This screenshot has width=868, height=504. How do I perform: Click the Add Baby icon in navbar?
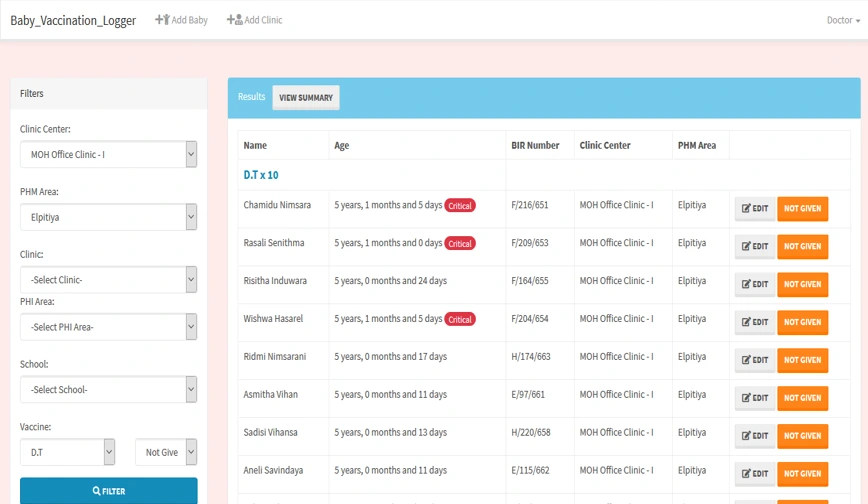(x=162, y=20)
